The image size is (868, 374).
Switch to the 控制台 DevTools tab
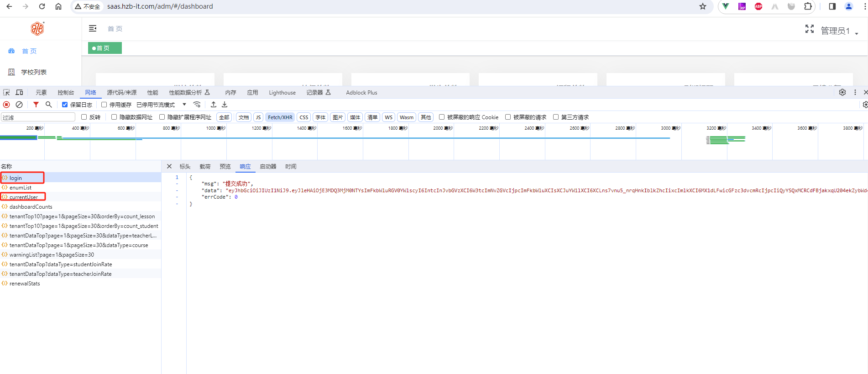[x=66, y=92]
